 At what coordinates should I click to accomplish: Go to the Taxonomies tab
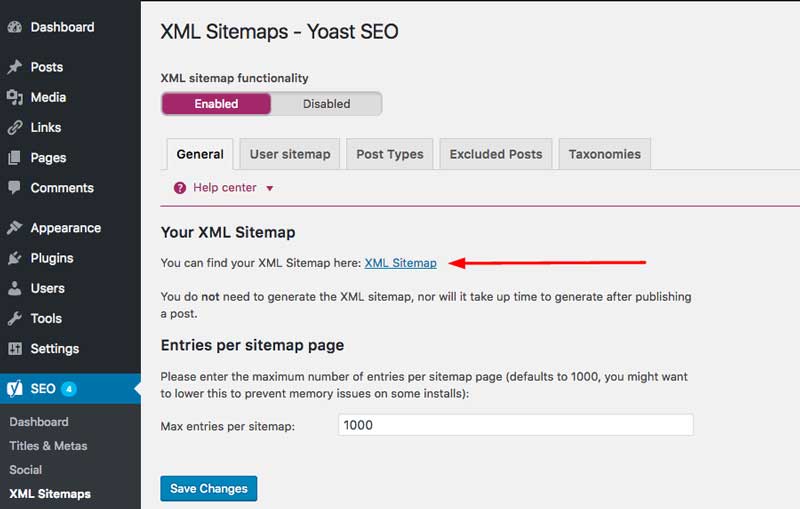click(605, 154)
